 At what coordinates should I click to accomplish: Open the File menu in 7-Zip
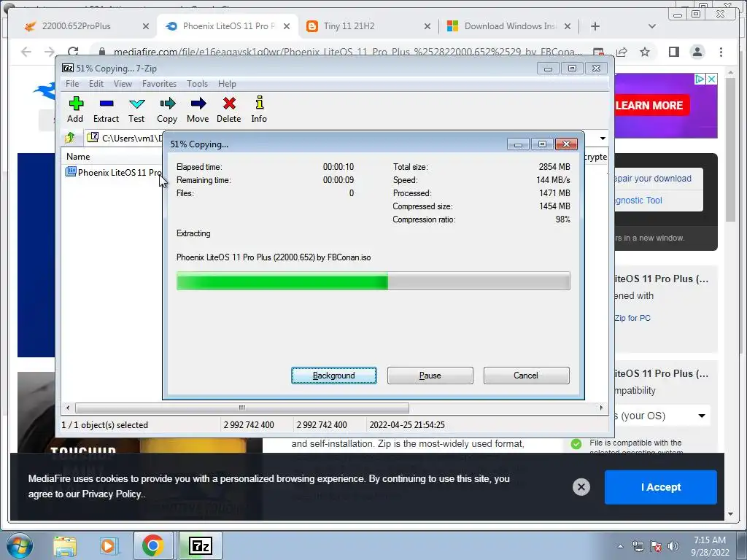coord(72,84)
